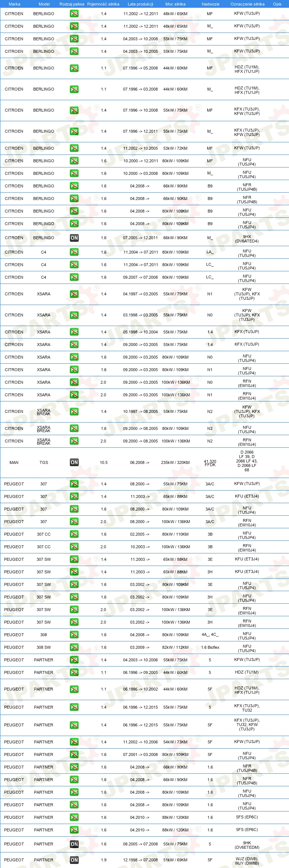Click PB icon in Partner 06.1996 -> 09.2005 row
This screenshot has width=289, height=868.
74,672
